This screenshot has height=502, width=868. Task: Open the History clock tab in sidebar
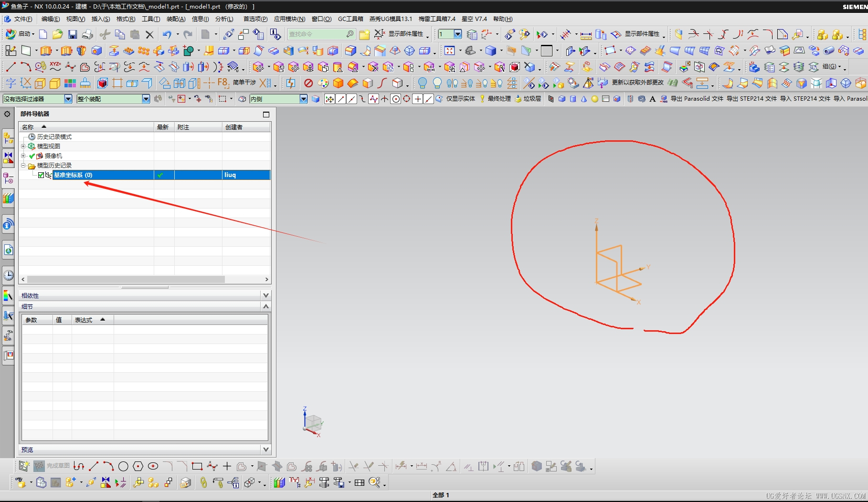[x=8, y=275]
